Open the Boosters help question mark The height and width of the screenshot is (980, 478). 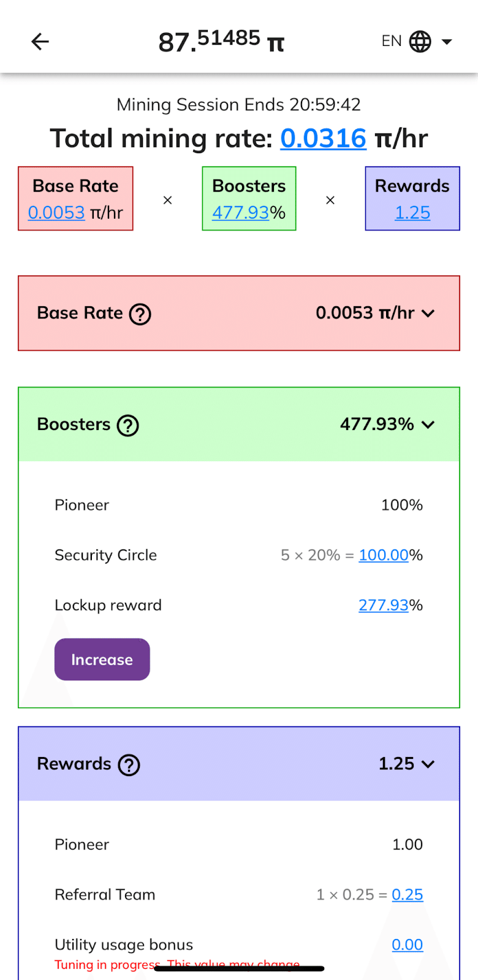coord(127,424)
